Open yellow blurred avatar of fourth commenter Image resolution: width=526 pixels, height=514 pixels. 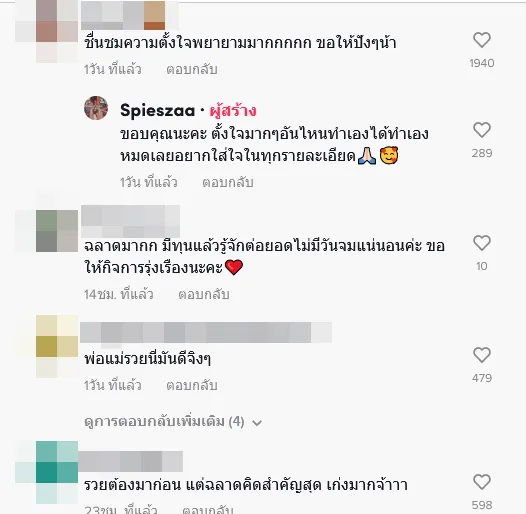[x=57, y=346]
